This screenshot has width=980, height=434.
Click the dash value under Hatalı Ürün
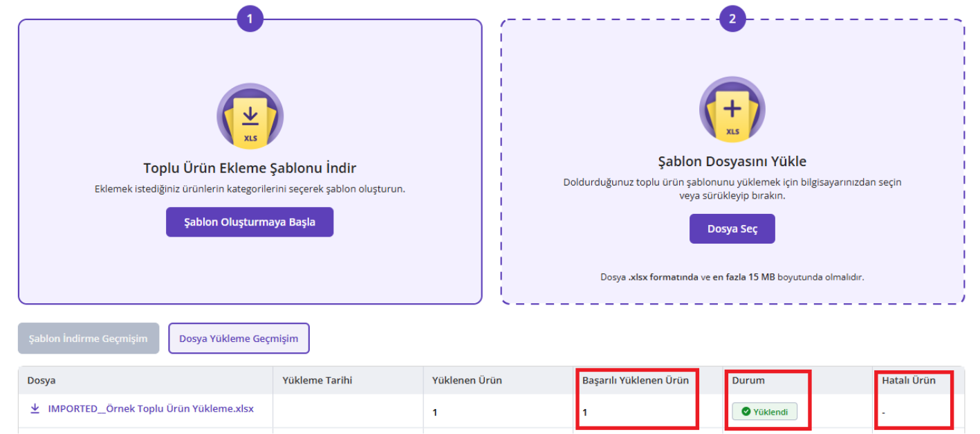pos(883,413)
